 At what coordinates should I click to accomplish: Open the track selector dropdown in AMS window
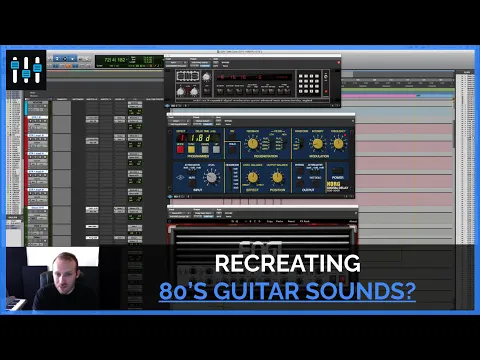pyautogui.click(x=176, y=62)
